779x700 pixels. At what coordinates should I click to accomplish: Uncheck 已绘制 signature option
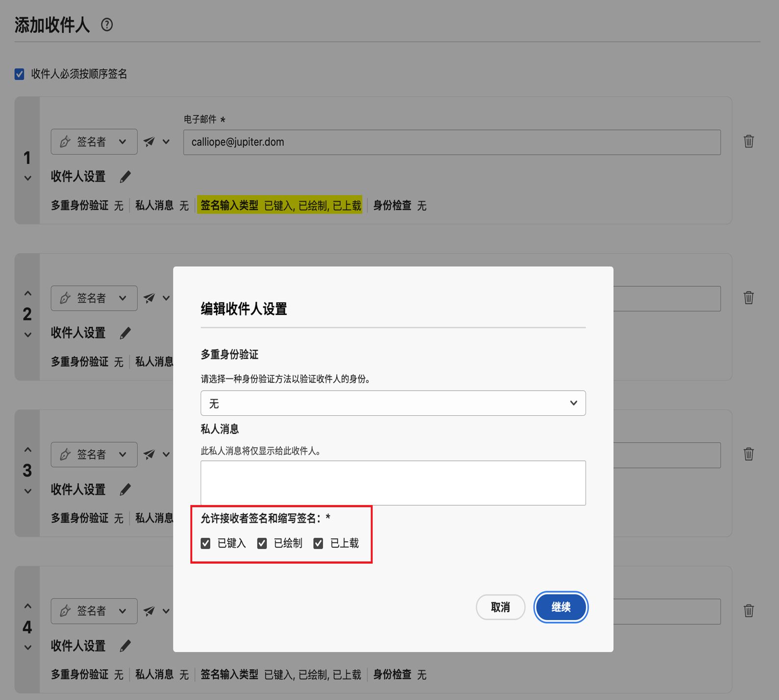[262, 543]
